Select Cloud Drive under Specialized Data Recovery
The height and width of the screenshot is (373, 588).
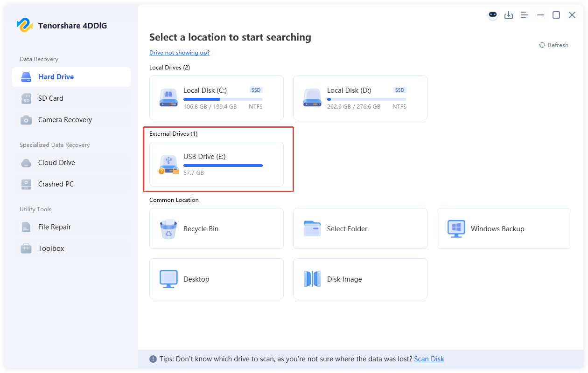click(x=56, y=162)
